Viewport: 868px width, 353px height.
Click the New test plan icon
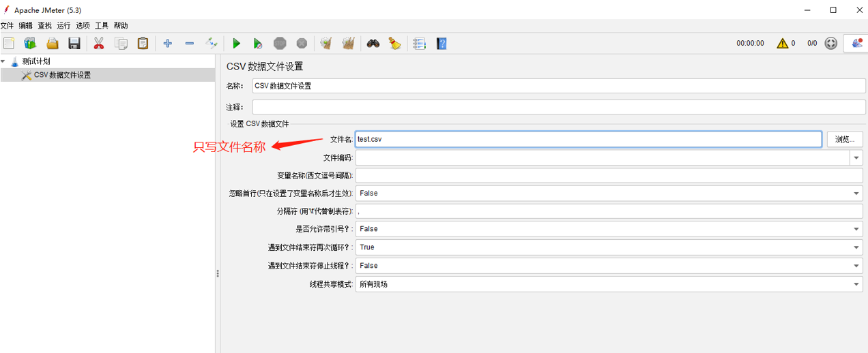[9, 43]
